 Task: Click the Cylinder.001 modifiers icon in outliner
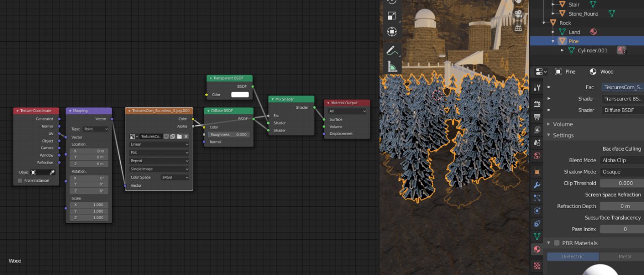[622, 50]
